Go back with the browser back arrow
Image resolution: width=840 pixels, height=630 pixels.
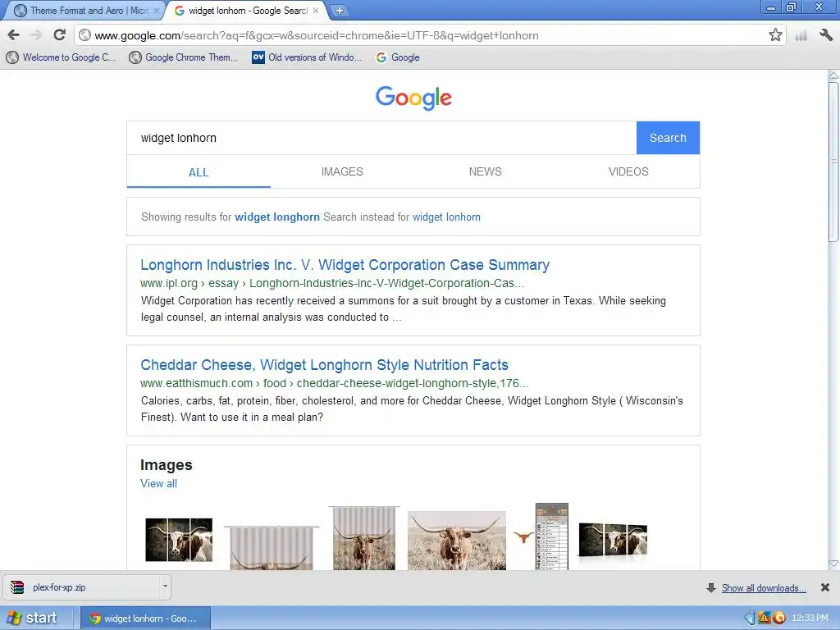(14, 35)
